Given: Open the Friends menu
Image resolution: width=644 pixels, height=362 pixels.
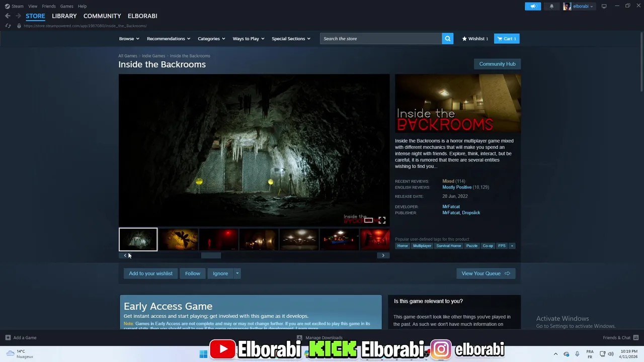Looking at the screenshot, I should click(49, 6).
